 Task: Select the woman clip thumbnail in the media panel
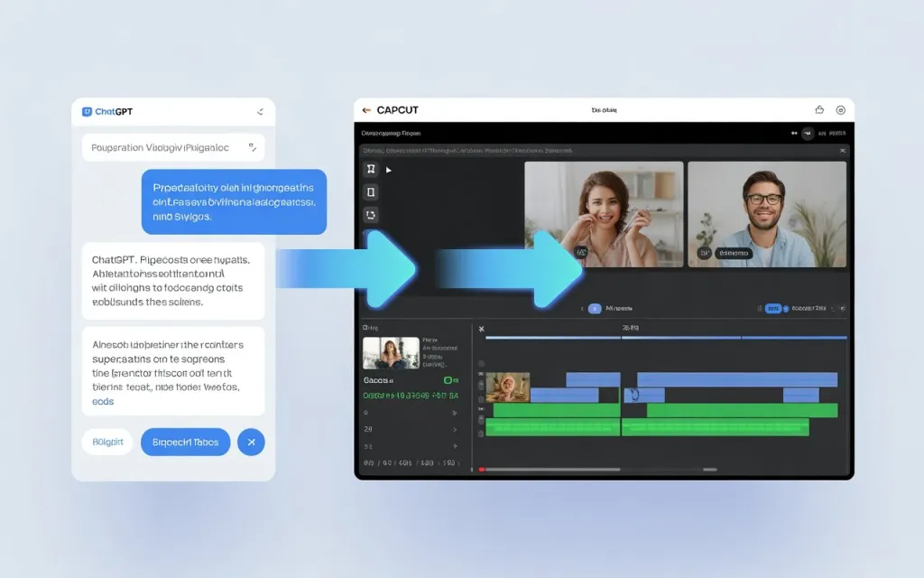coord(391,353)
